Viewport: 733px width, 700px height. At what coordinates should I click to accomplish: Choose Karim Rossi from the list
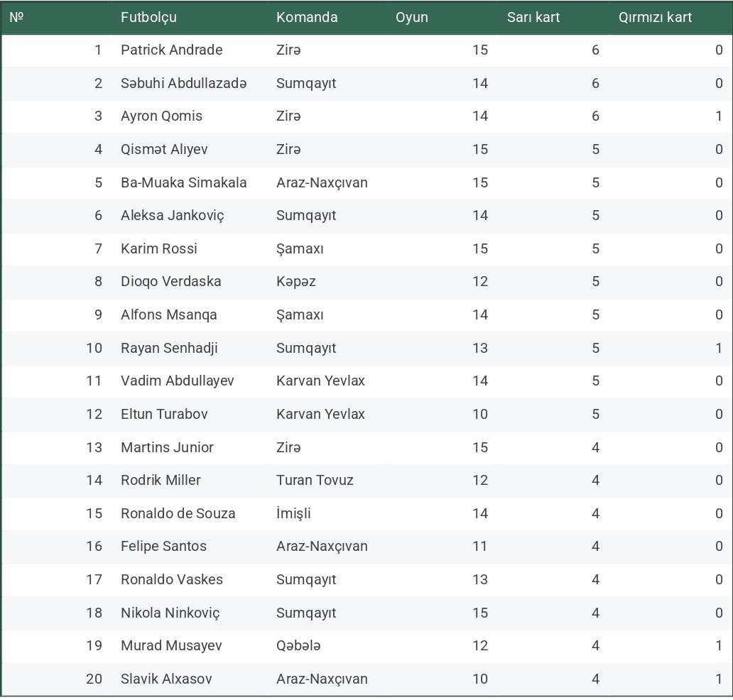tap(159, 248)
